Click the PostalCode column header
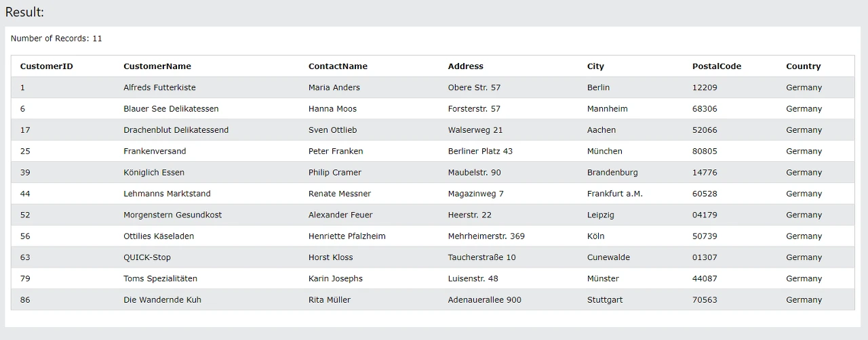 click(717, 66)
